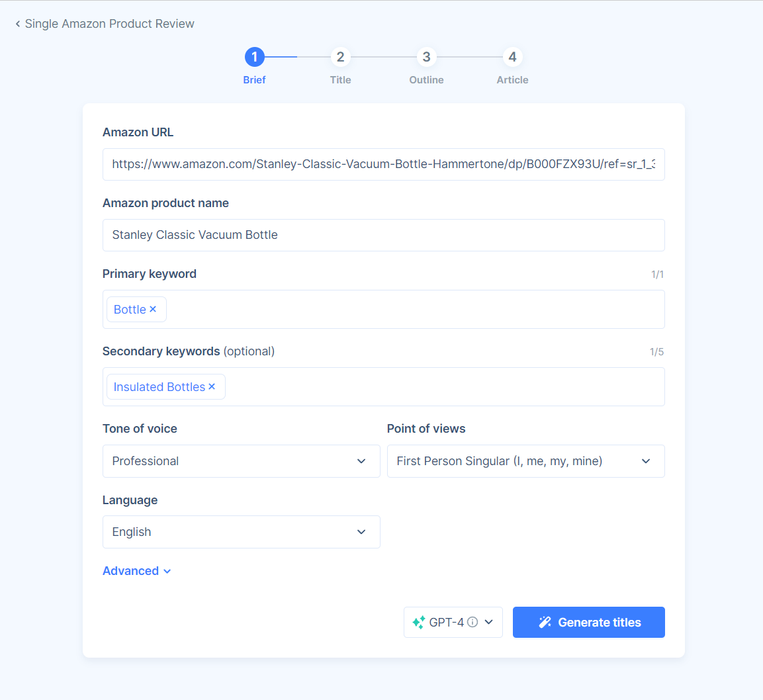
Task: Remove the Bottle primary keyword tag
Action: 154,309
